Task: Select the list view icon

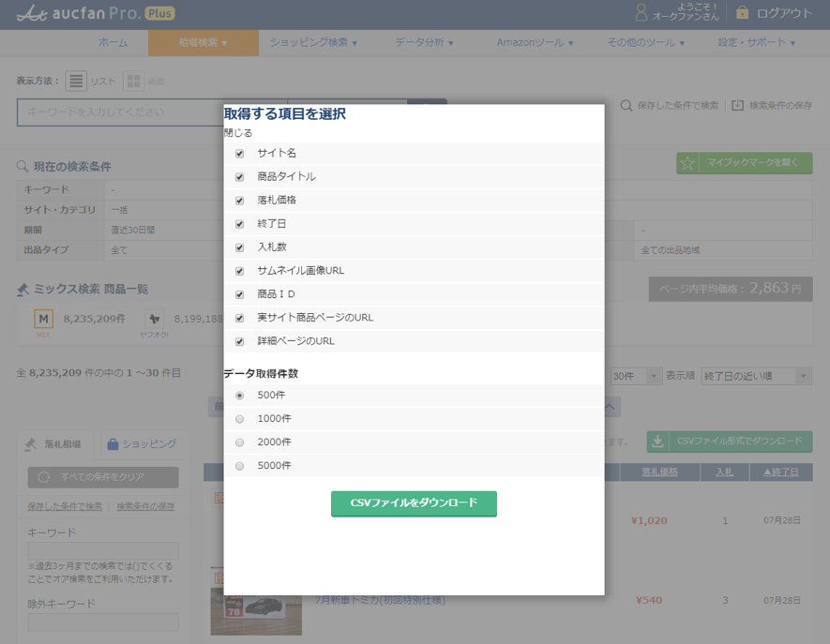Action: (x=76, y=82)
